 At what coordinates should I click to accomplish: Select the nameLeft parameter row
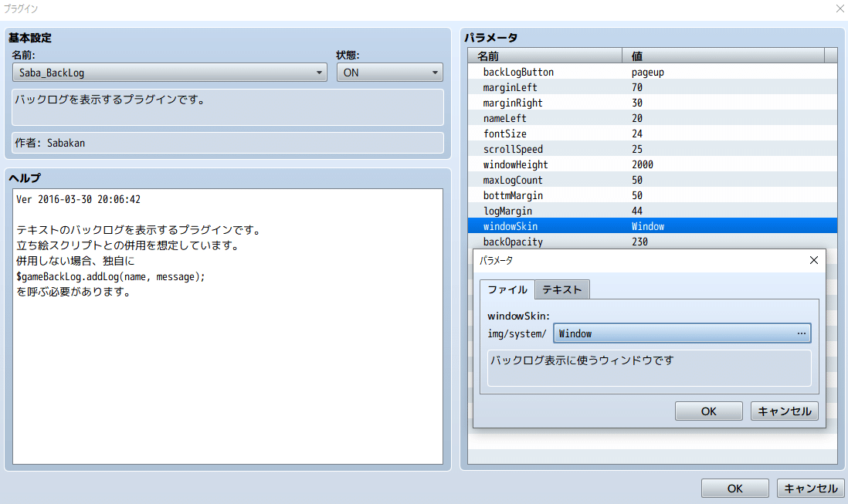pos(653,118)
